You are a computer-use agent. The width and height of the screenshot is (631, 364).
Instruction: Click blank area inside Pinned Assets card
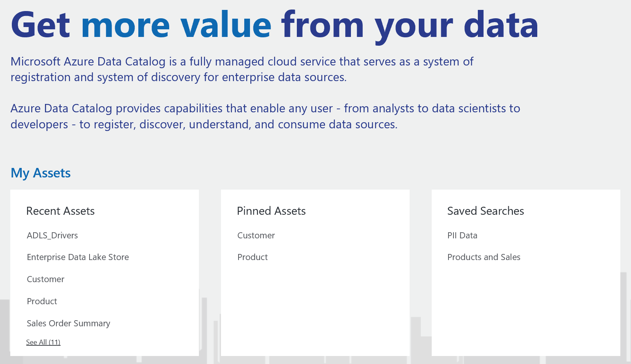(315, 308)
